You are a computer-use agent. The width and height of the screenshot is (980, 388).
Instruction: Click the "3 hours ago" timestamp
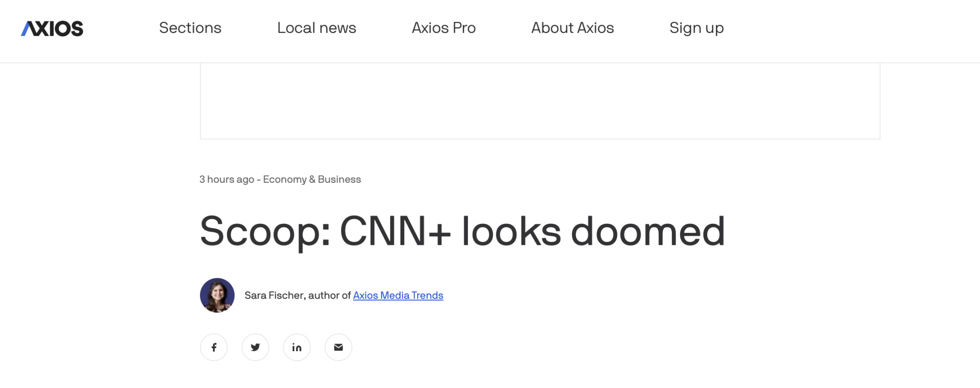(x=226, y=179)
